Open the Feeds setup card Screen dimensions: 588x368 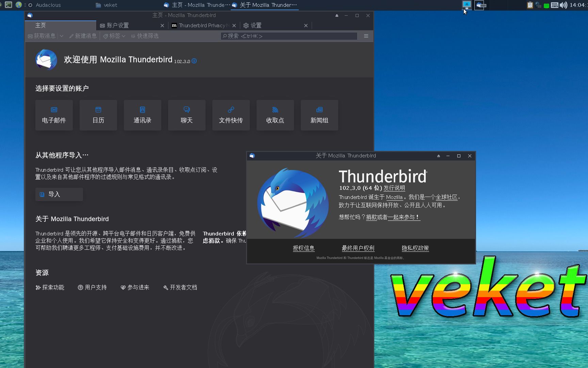[x=275, y=115]
